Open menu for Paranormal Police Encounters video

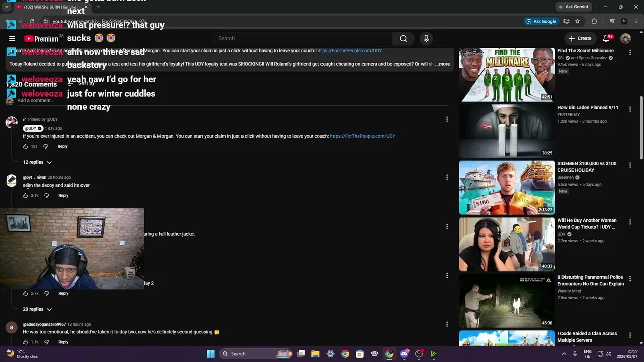[x=630, y=279]
